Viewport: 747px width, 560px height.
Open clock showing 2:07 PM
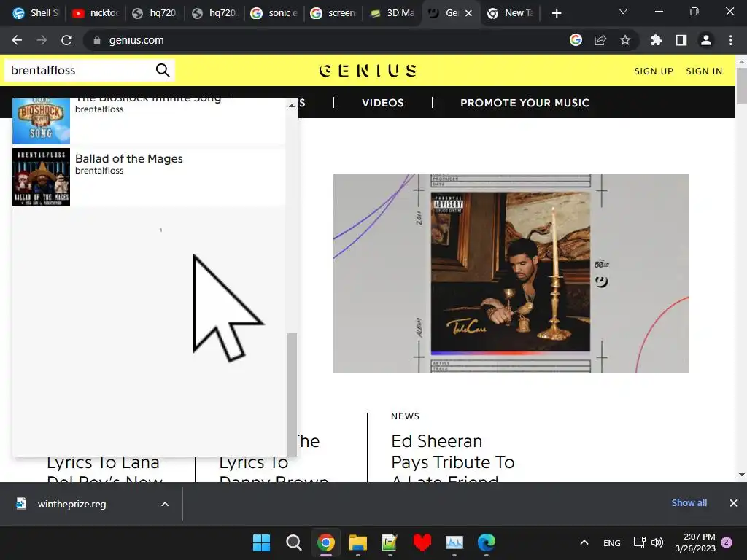[x=695, y=542]
